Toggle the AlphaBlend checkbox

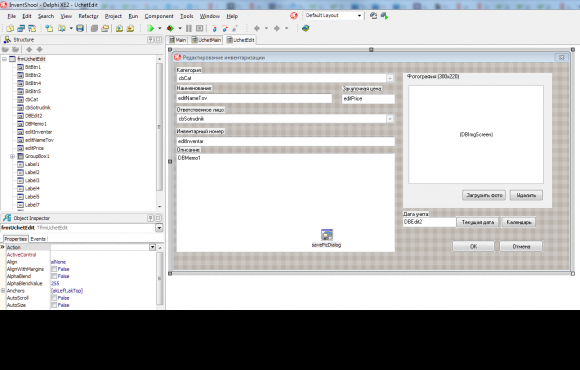(x=54, y=276)
